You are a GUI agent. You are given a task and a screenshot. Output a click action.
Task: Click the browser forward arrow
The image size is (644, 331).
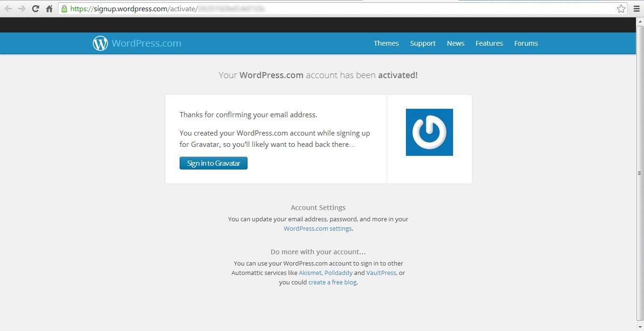(x=22, y=8)
